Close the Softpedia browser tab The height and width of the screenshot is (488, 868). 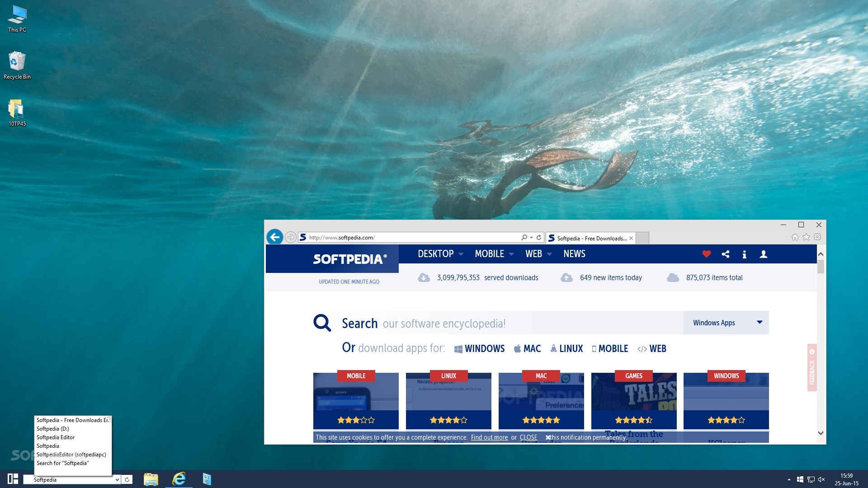click(x=631, y=238)
